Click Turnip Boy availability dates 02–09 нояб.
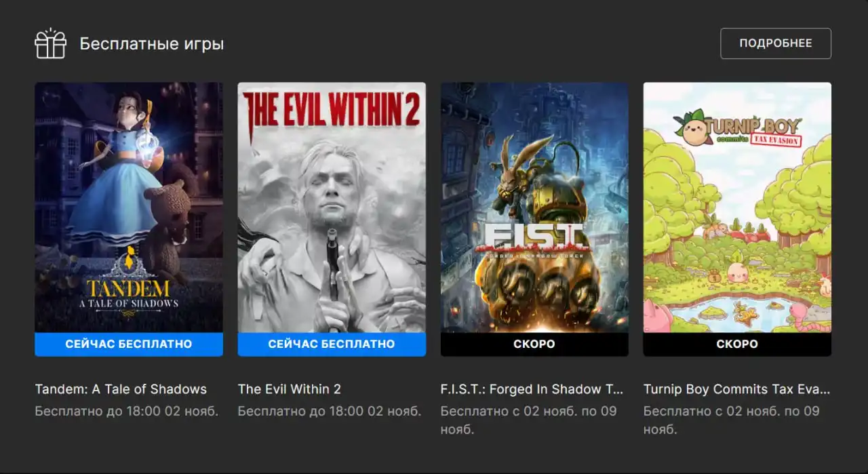The height and width of the screenshot is (474, 868). [732, 420]
